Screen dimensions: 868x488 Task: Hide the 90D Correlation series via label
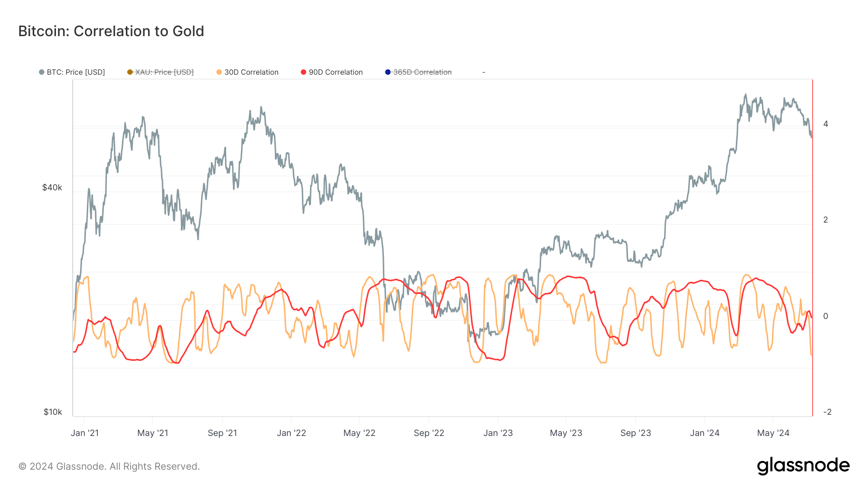(336, 72)
